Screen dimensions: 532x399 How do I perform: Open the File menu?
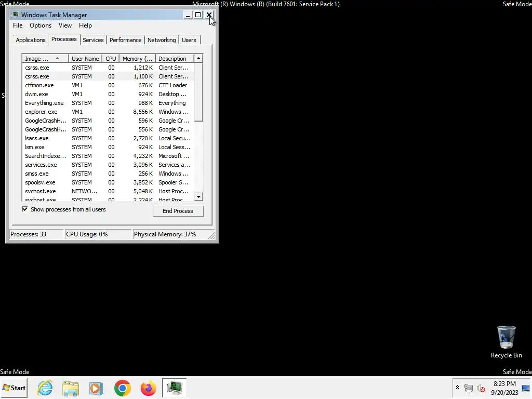(x=18, y=25)
